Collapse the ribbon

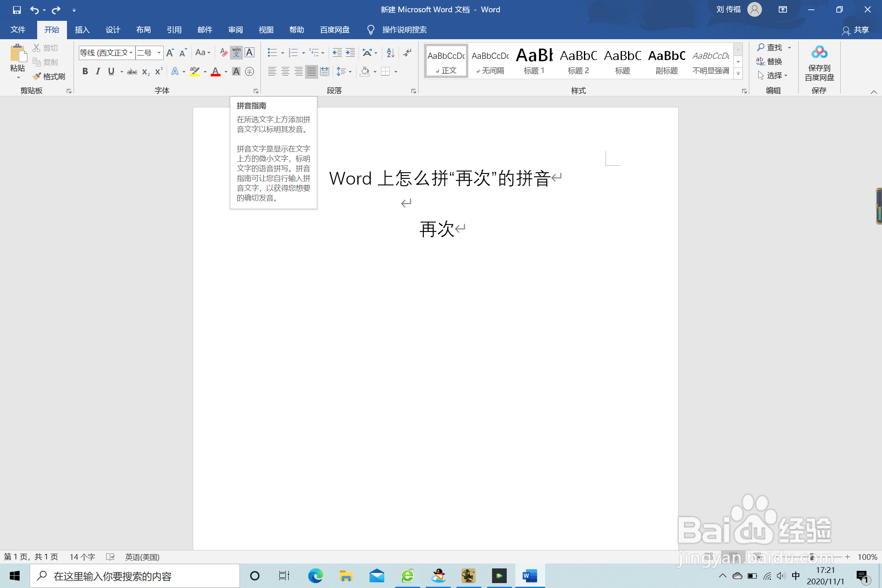[x=874, y=92]
